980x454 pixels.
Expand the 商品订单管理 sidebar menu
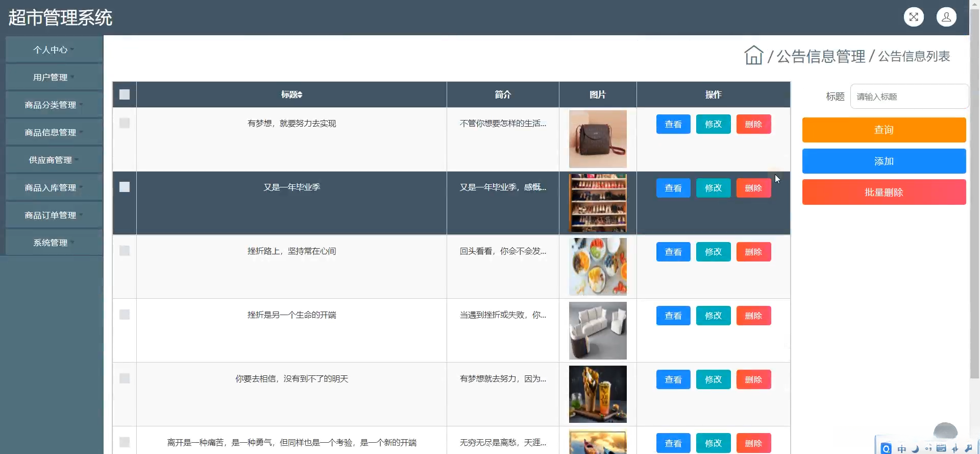54,215
